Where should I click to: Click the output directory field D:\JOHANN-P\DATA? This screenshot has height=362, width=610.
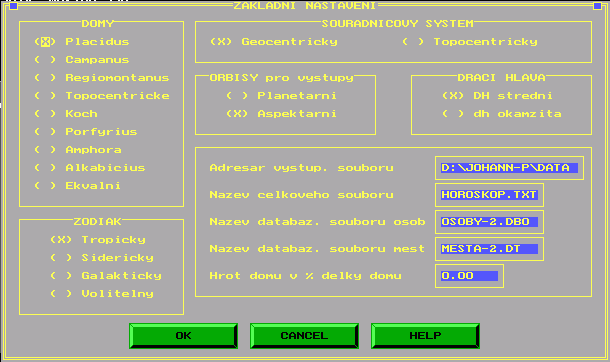click(x=509, y=168)
